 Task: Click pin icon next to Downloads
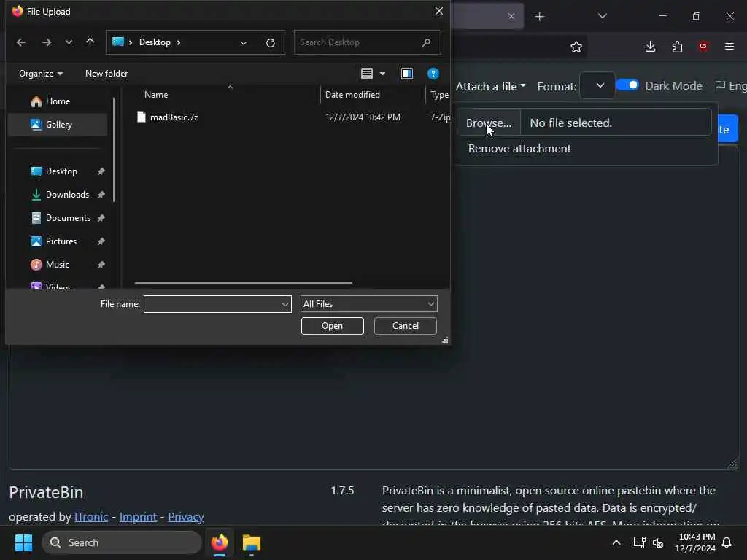101,195
